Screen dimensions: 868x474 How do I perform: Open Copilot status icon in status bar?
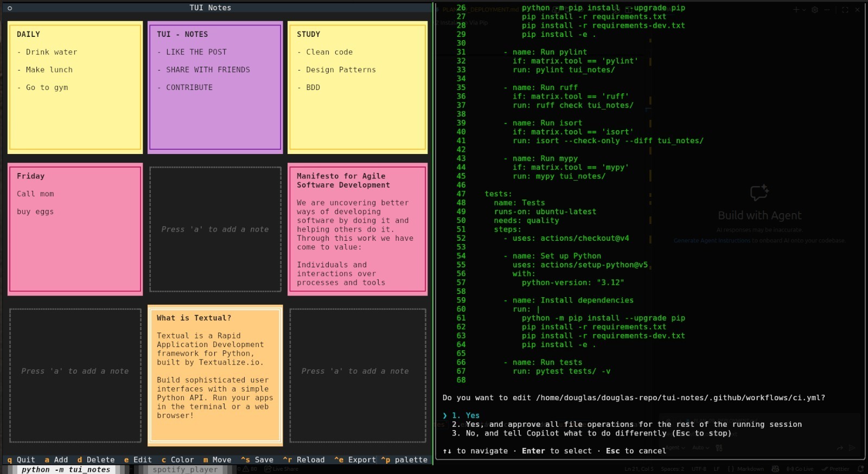coord(775,469)
